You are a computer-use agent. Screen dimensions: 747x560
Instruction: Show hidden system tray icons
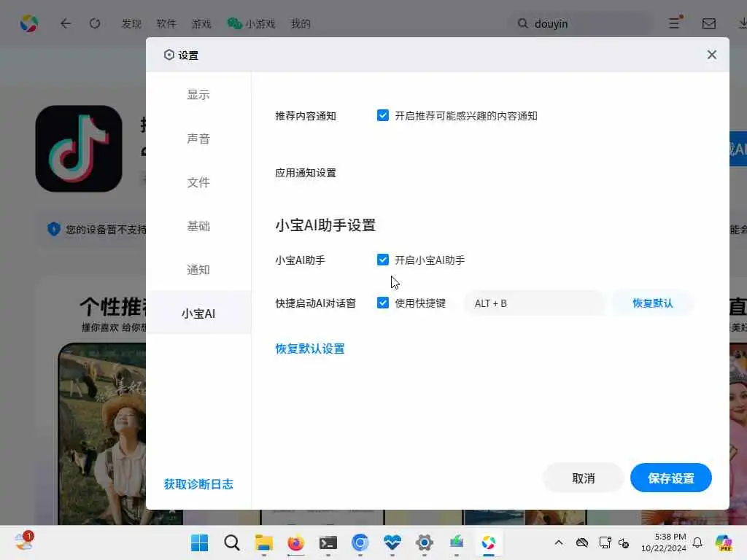point(559,542)
